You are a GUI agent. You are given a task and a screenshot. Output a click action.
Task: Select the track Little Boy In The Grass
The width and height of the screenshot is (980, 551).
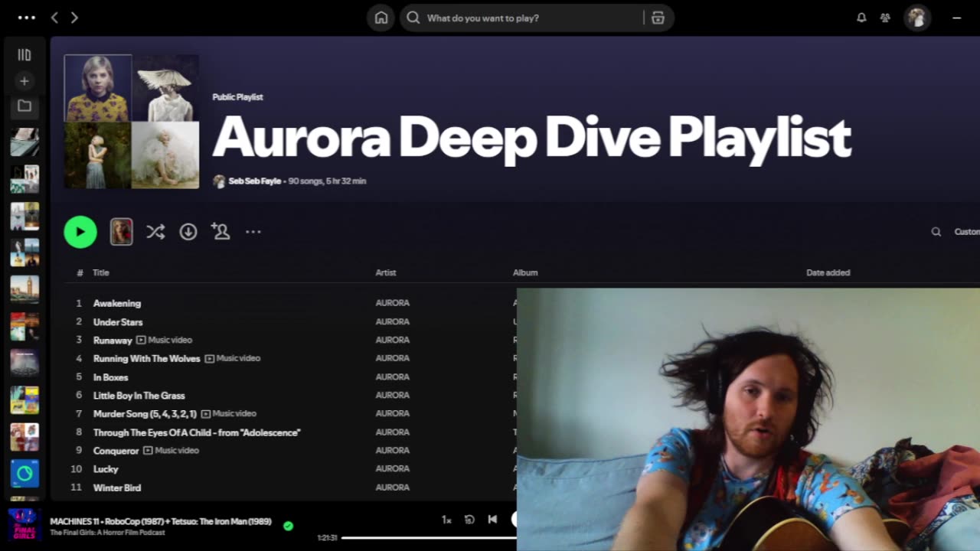139,396
